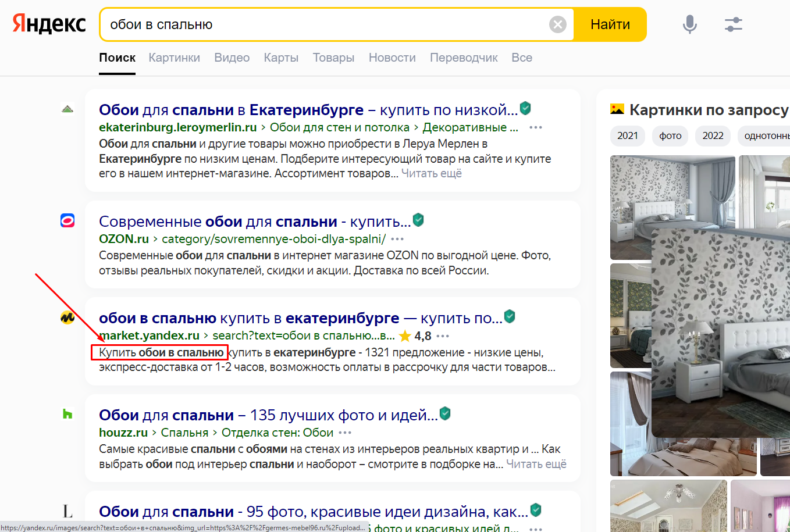Click verified badge on OZON result
Viewport: 790px width, 532px height.
point(418,220)
